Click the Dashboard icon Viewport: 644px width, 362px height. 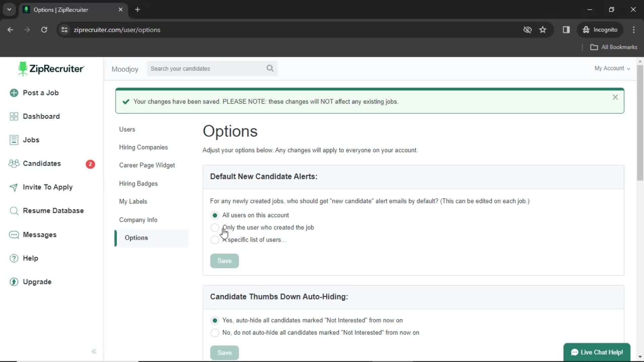(x=13, y=116)
